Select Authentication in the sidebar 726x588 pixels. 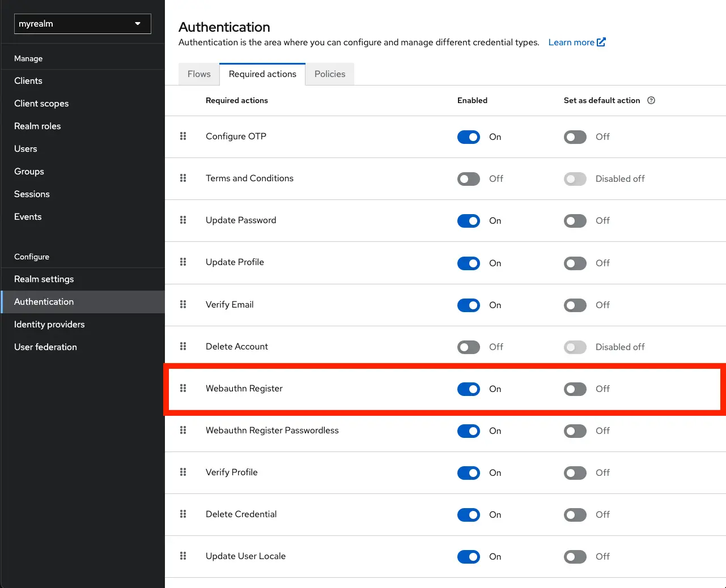(83, 301)
